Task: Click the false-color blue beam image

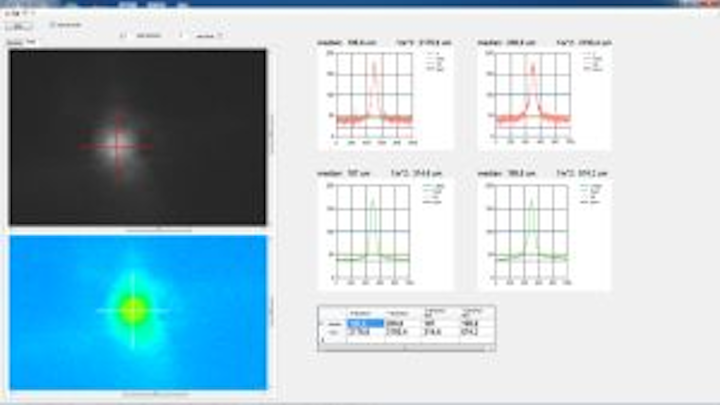Action: (138, 313)
